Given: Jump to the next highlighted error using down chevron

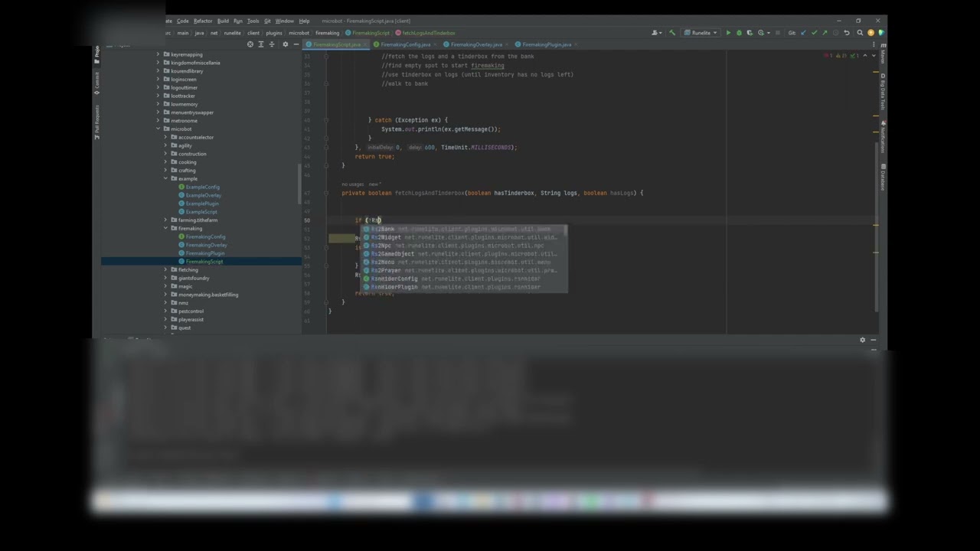Looking at the screenshot, I should pyautogui.click(x=874, y=56).
